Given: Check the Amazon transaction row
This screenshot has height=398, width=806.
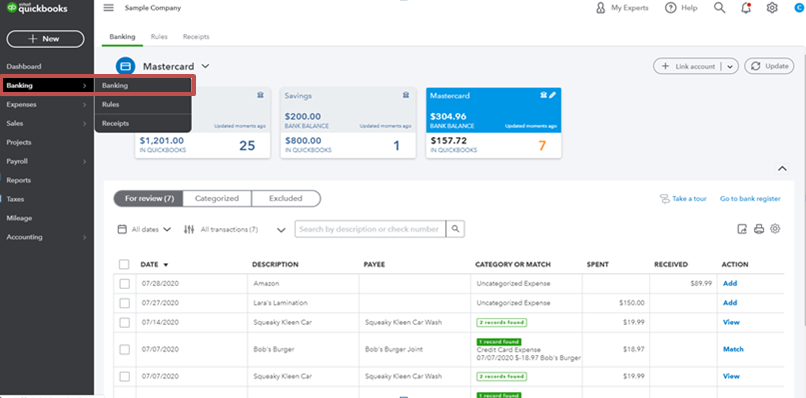Looking at the screenshot, I should pos(124,283).
